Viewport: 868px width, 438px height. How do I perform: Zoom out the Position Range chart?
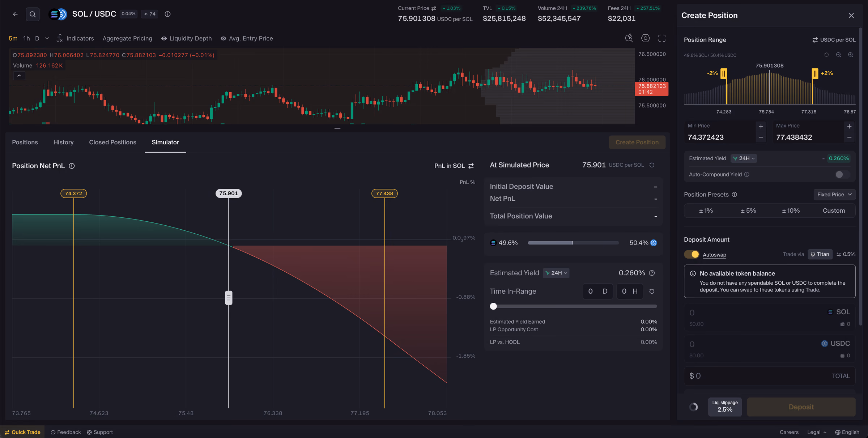click(838, 55)
